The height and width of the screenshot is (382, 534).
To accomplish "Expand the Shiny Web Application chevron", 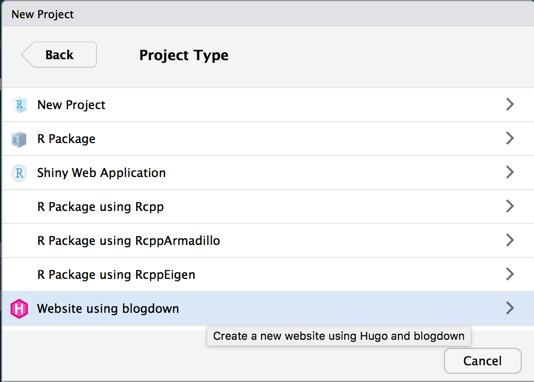I will [509, 172].
